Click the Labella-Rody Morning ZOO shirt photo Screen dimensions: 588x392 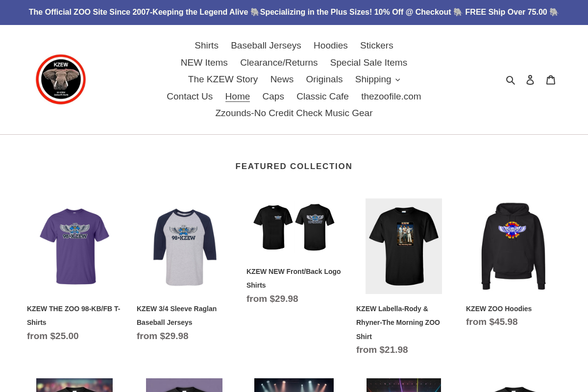pos(404,246)
